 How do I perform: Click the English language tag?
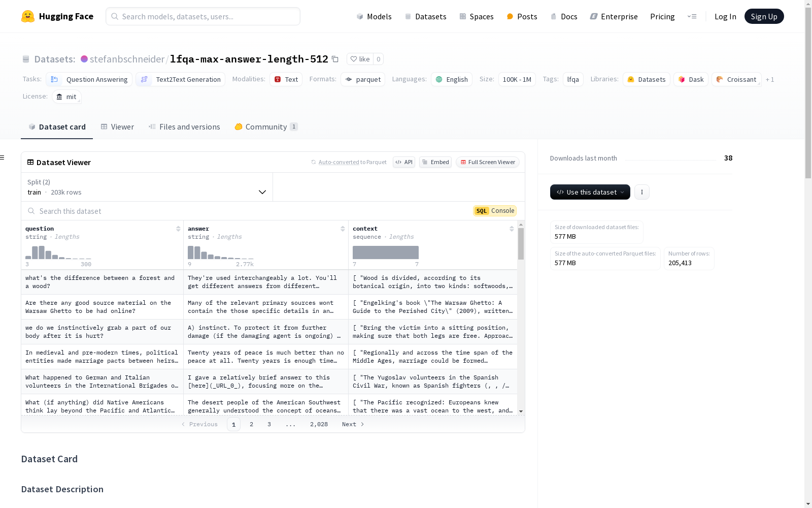452,79
